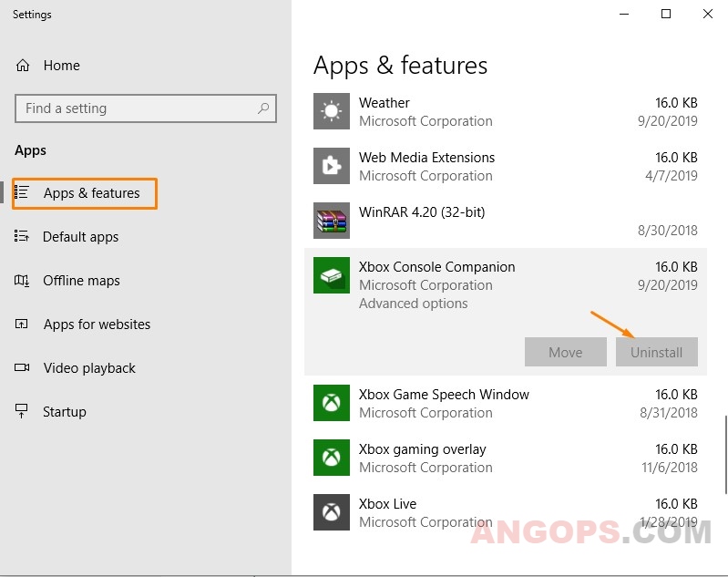Viewport: 728px width, 577px height.
Task: Select WinRAR 4.20 (32-bit) app name
Action: pyautogui.click(x=422, y=212)
